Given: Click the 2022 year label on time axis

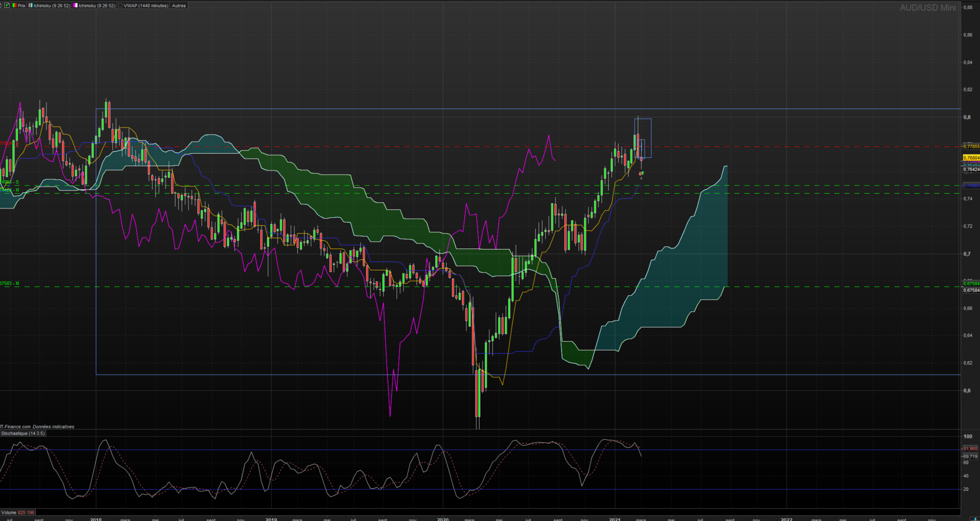Looking at the screenshot, I should 786,519.
